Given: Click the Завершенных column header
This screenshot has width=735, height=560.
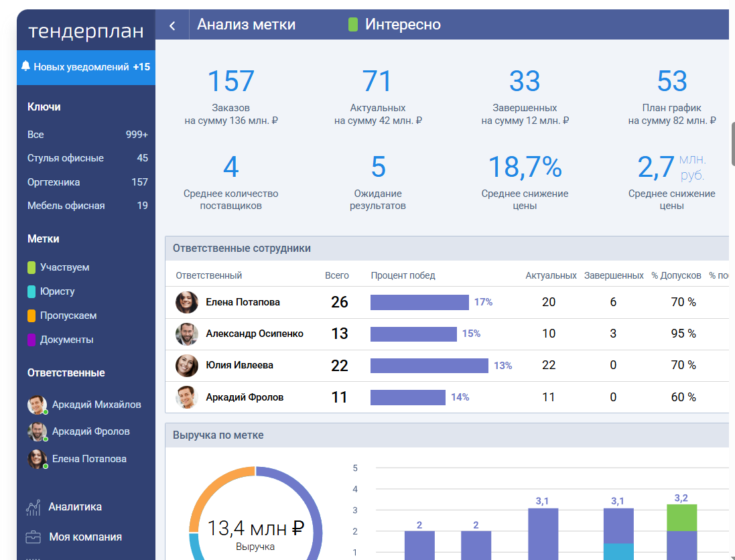Looking at the screenshot, I should pos(614,275).
